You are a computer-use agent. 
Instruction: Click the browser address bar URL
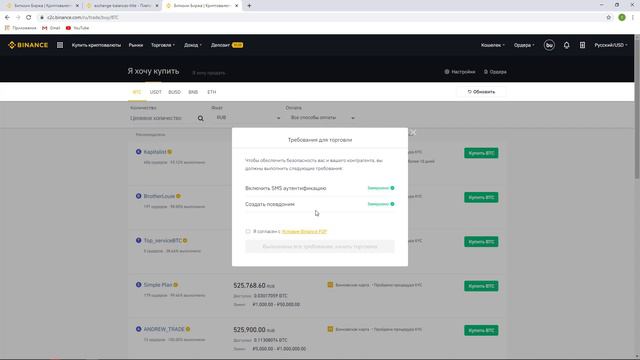pyautogui.click(x=83, y=18)
